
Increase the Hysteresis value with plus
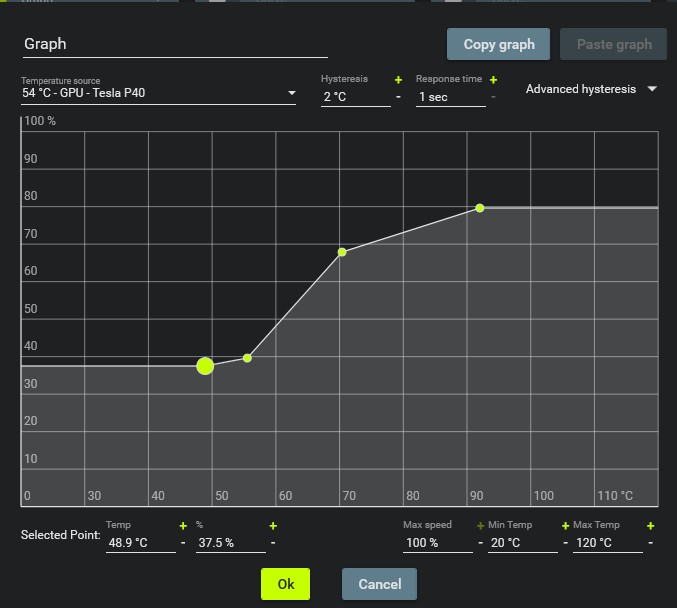[398, 80]
